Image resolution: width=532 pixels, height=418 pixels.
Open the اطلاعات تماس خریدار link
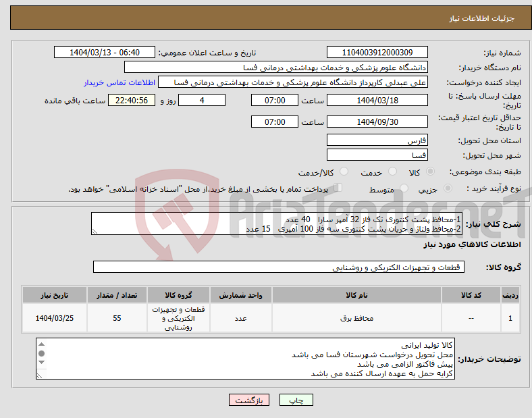pyautogui.click(x=119, y=82)
